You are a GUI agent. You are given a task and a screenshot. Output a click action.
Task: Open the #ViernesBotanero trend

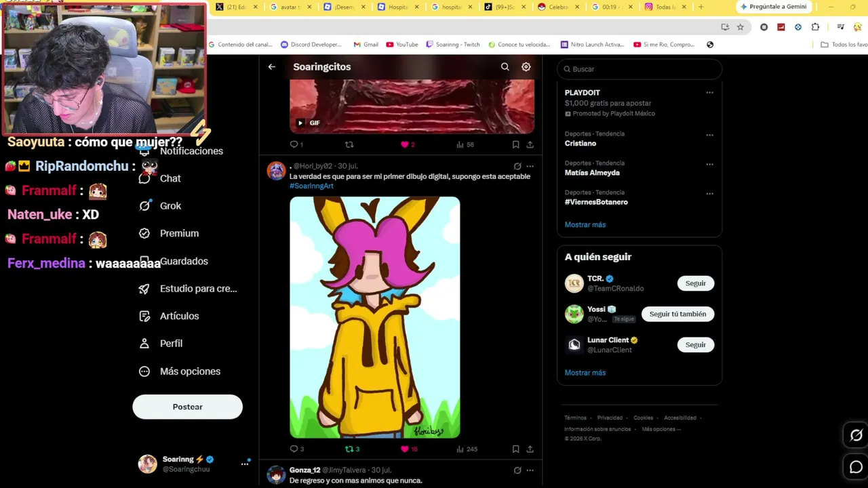tap(596, 202)
